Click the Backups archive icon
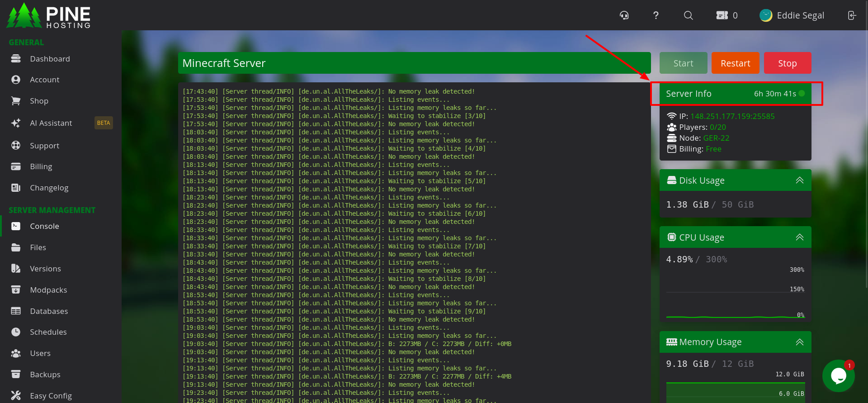The image size is (868, 403). coord(16,375)
